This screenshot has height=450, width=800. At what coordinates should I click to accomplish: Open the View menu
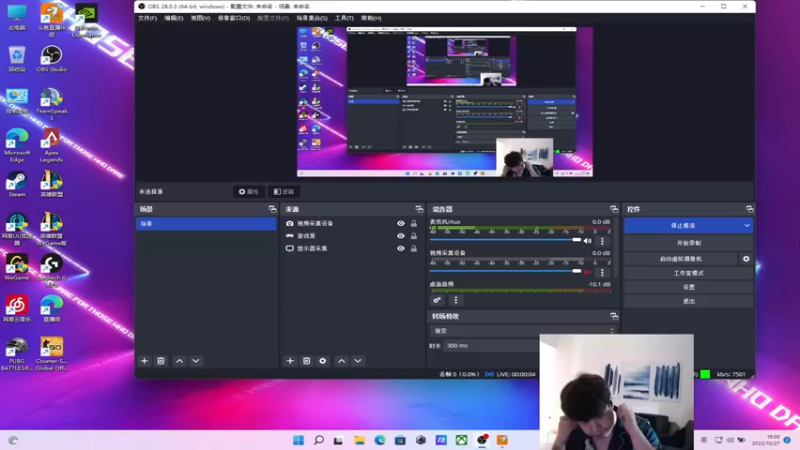[x=201, y=18]
